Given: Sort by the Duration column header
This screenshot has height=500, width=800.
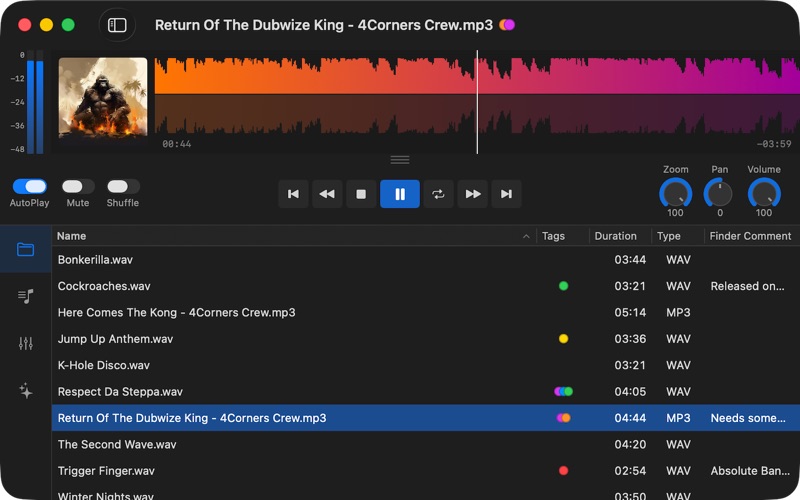Looking at the screenshot, I should pyautogui.click(x=615, y=236).
